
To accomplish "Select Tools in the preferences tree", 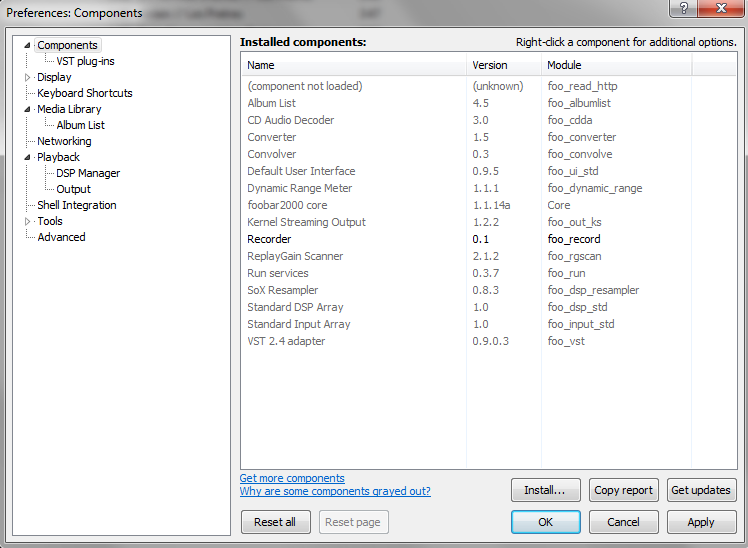I will click(50, 221).
